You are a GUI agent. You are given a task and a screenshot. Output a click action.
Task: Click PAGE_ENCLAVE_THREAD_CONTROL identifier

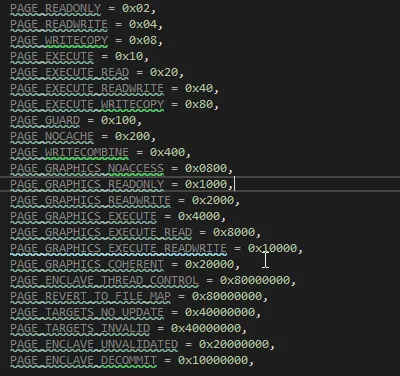[x=104, y=280]
